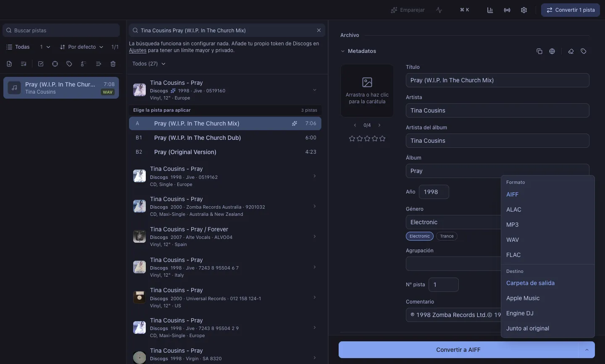Screen dimensions: 605x364
Task: Open the Por defecto sort dropdown
Action: [x=82, y=47]
